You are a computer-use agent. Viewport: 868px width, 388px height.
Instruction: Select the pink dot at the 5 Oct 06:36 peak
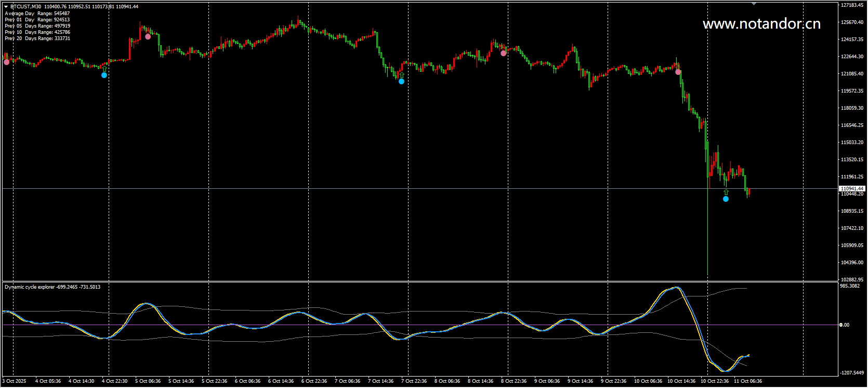click(x=148, y=37)
